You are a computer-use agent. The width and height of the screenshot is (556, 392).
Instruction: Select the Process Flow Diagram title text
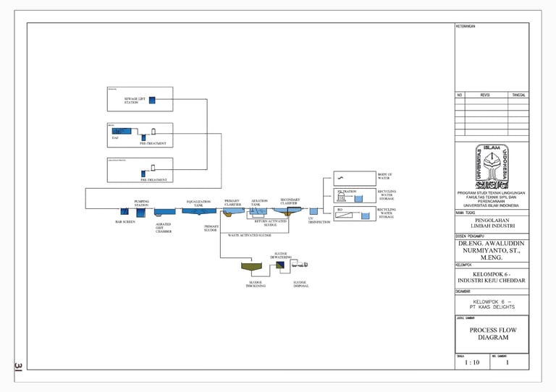click(x=493, y=333)
